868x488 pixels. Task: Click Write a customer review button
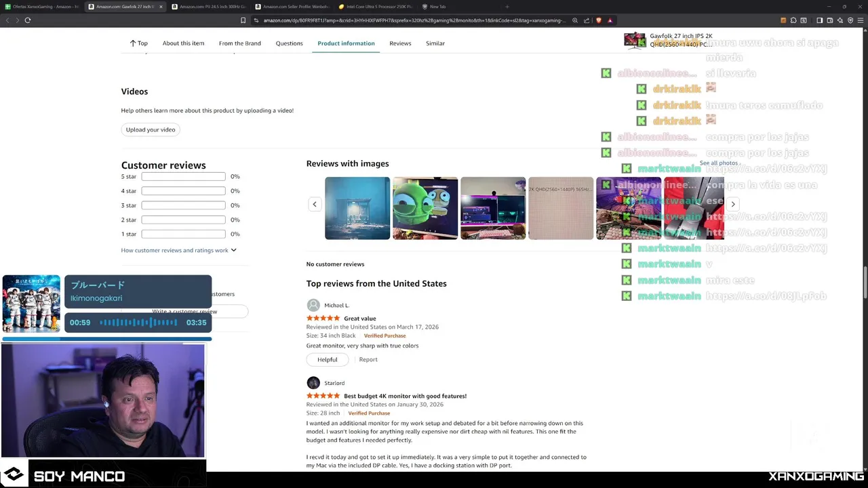click(184, 312)
